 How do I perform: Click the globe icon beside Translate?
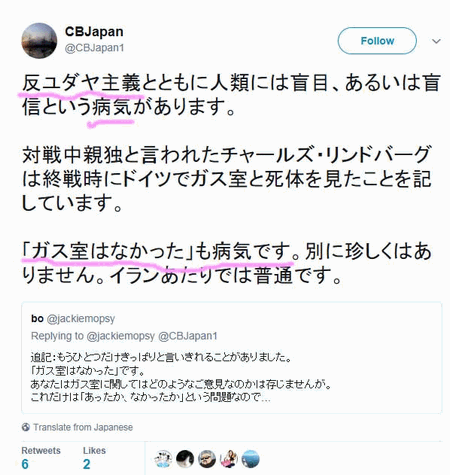[x=26, y=427]
